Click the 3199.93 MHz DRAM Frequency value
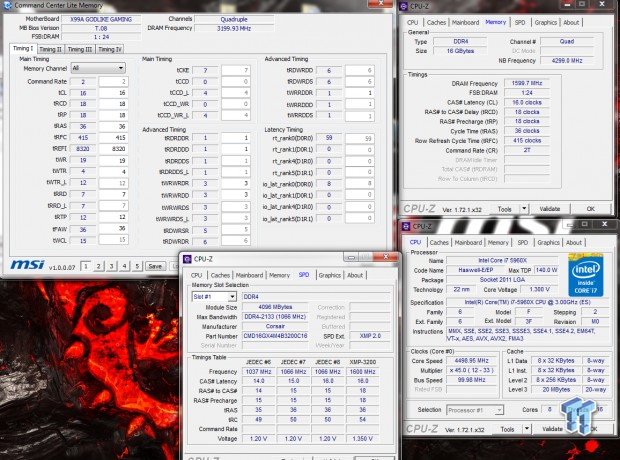The height and width of the screenshot is (460, 620). (234, 28)
